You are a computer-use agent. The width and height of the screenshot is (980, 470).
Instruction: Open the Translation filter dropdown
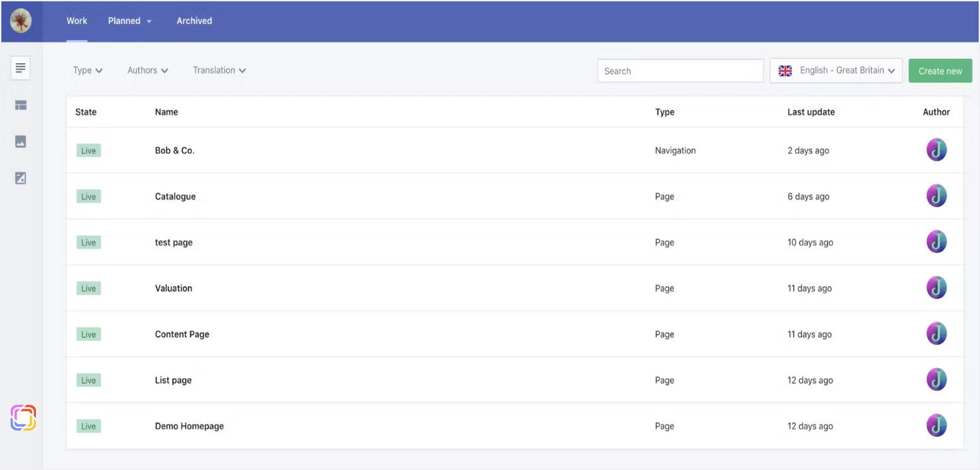pos(219,71)
